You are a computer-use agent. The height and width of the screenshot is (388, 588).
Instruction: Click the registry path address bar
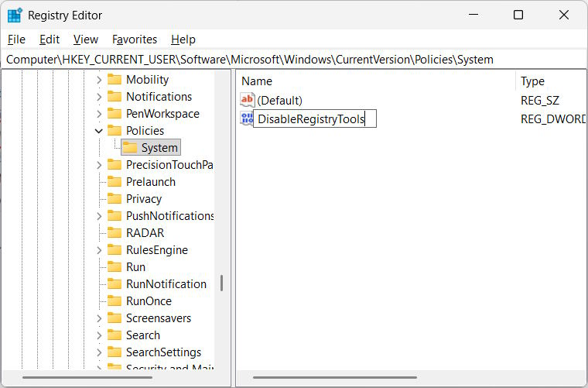tap(294, 60)
